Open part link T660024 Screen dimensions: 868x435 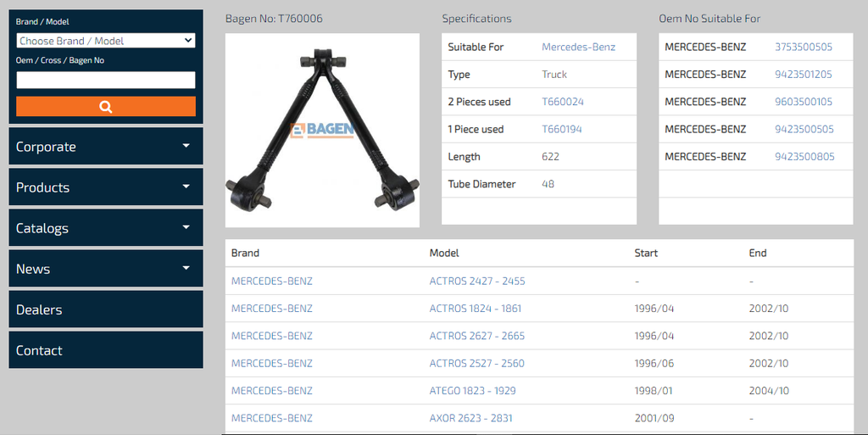click(563, 102)
